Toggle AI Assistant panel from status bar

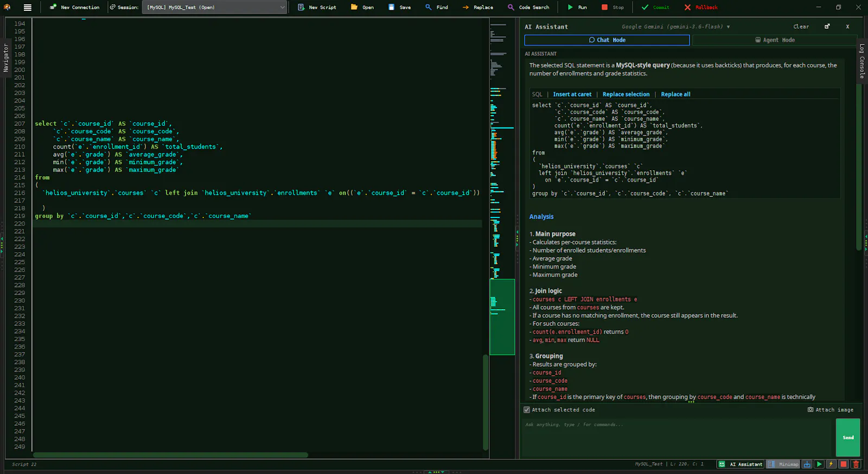(741, 464)
